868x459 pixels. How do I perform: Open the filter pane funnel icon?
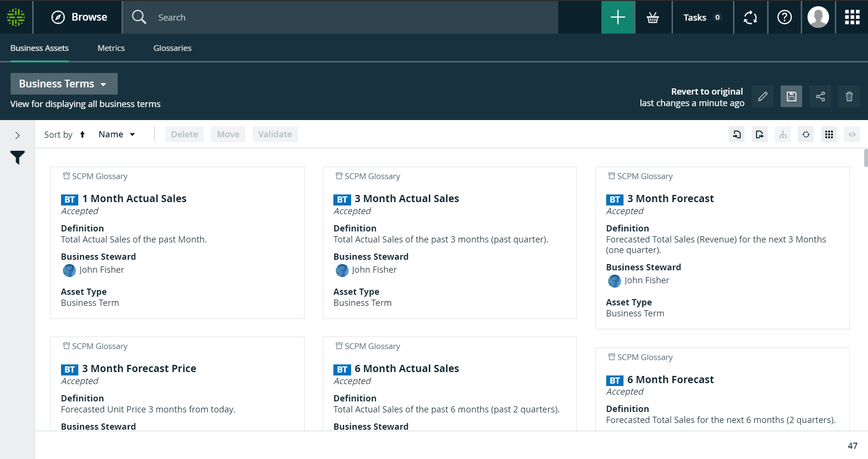click(17, 157)
